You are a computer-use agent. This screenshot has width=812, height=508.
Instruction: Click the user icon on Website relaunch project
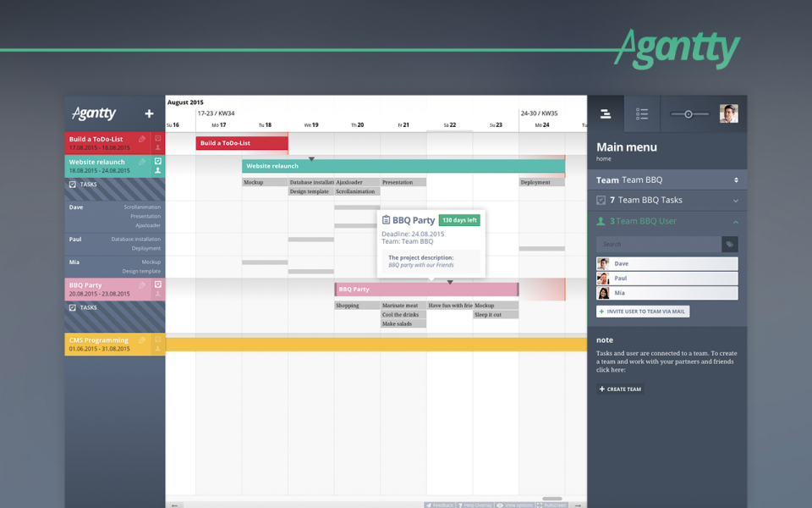157,169
